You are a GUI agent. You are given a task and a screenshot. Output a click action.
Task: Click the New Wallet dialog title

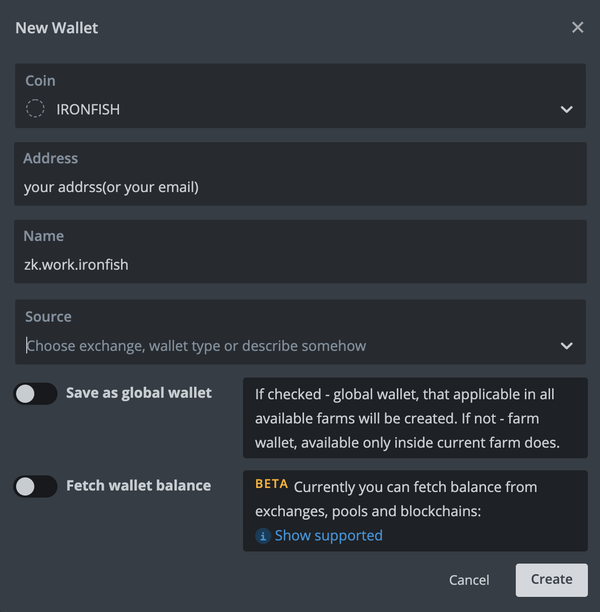57,28
